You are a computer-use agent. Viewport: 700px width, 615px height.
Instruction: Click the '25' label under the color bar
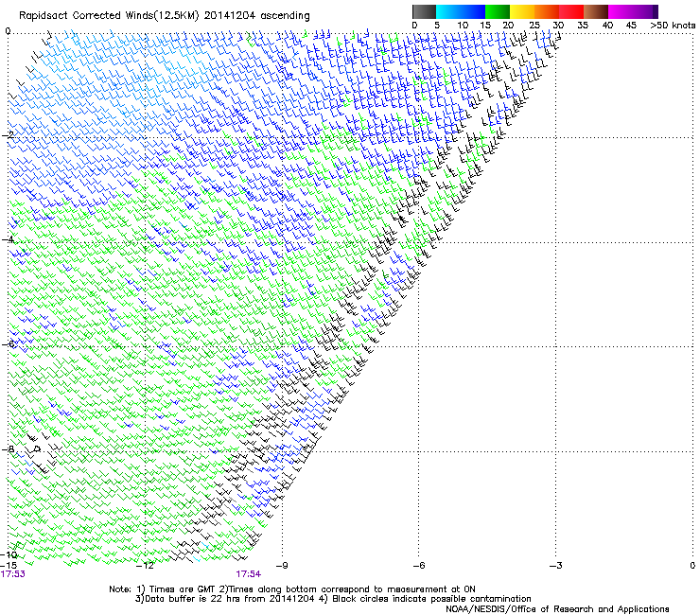click(534, 25)
